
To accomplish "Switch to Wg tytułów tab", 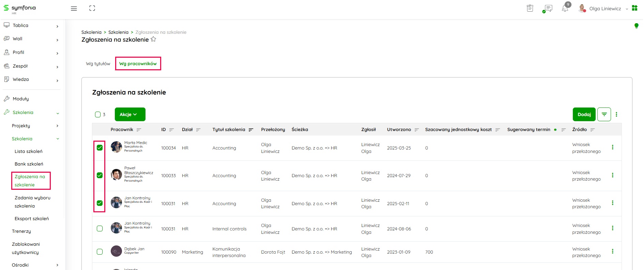I will (x=98, y=64).
